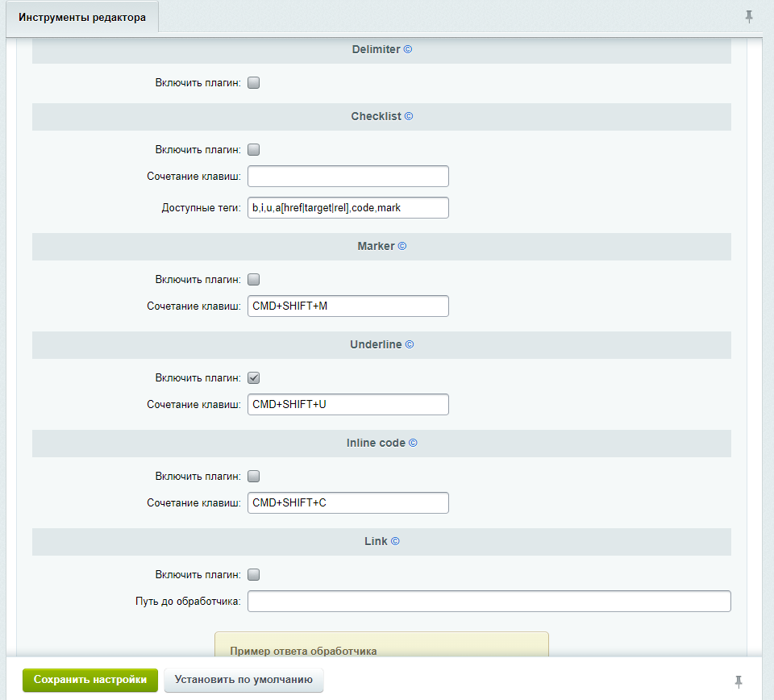Open the Delimiter copyright info icon
774x700 pixels.
pos(408,49)
